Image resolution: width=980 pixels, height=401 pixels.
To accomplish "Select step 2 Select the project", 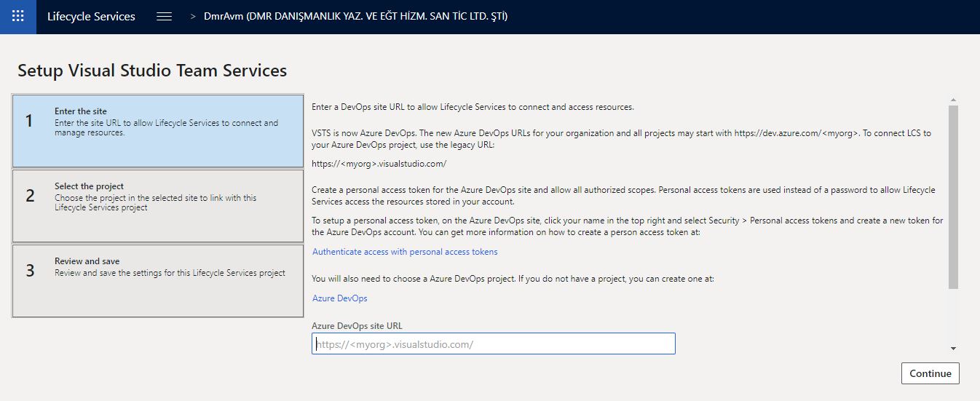I will click(x=158, y=206).
